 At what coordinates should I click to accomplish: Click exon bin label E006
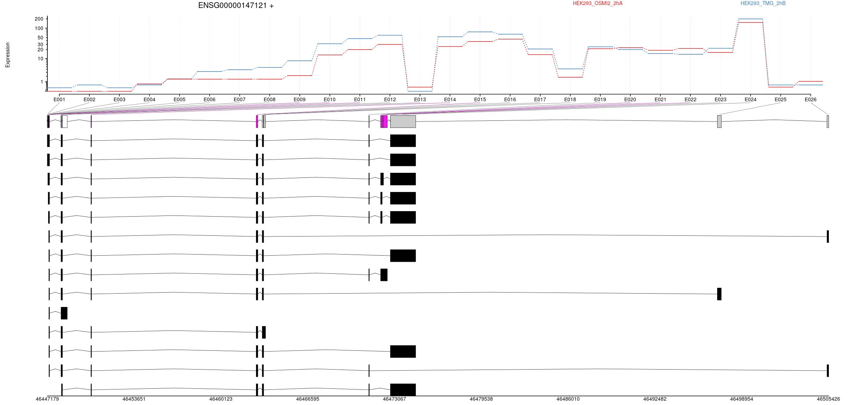209,99
